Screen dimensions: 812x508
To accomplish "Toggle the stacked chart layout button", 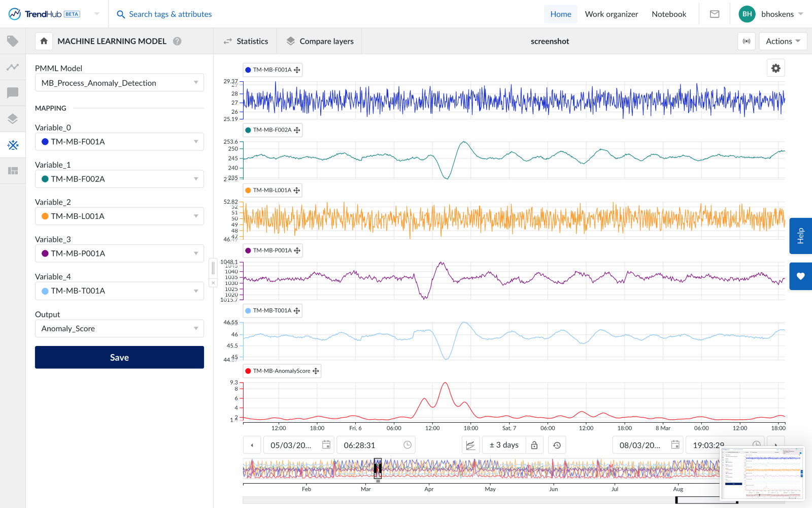I will tap(470, 445).
